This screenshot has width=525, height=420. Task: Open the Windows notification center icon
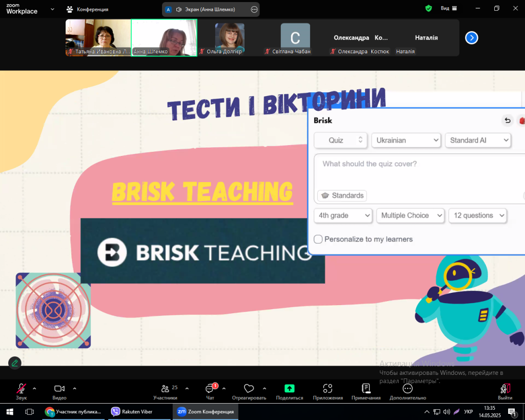click(512, 412)
